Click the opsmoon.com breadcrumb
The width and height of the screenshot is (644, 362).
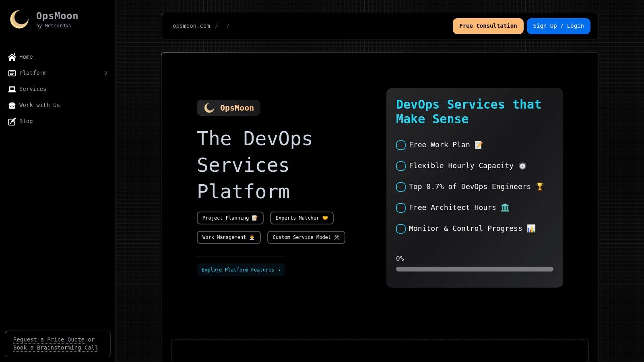click(x=191, y=26)
